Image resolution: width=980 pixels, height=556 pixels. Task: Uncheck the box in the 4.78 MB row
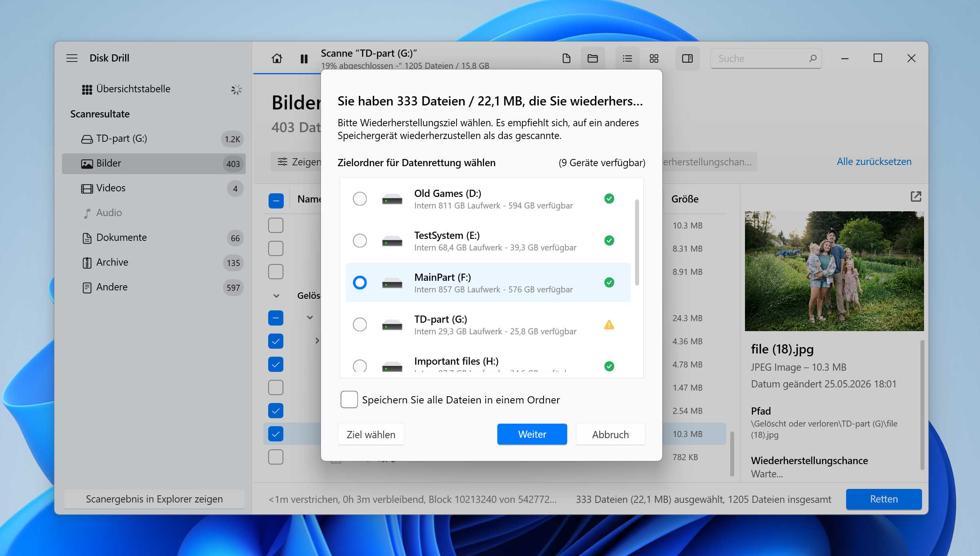(x=276, y=364)
